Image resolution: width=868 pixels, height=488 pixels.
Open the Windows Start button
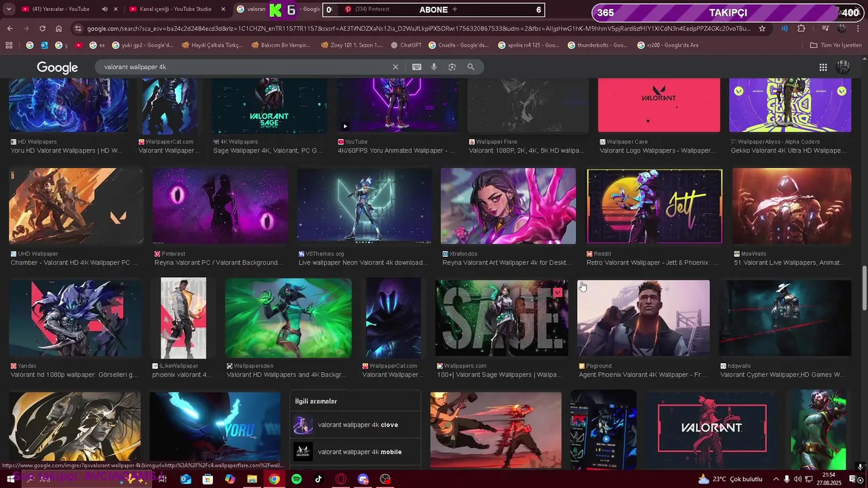tap(10, 479)
